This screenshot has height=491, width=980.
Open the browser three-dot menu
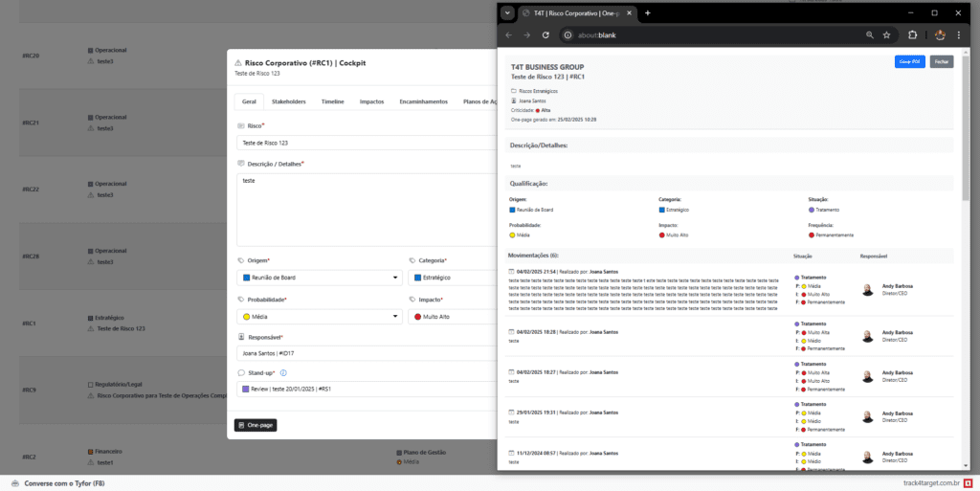963,35
